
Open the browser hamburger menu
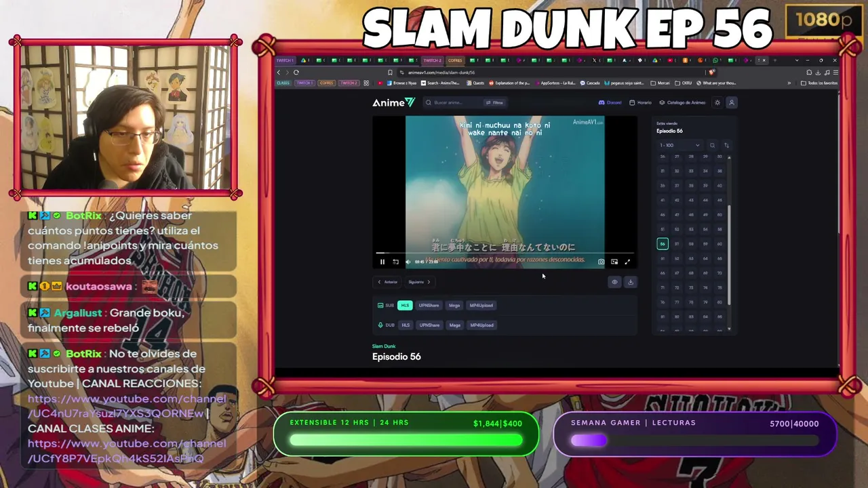pos(835,73)
